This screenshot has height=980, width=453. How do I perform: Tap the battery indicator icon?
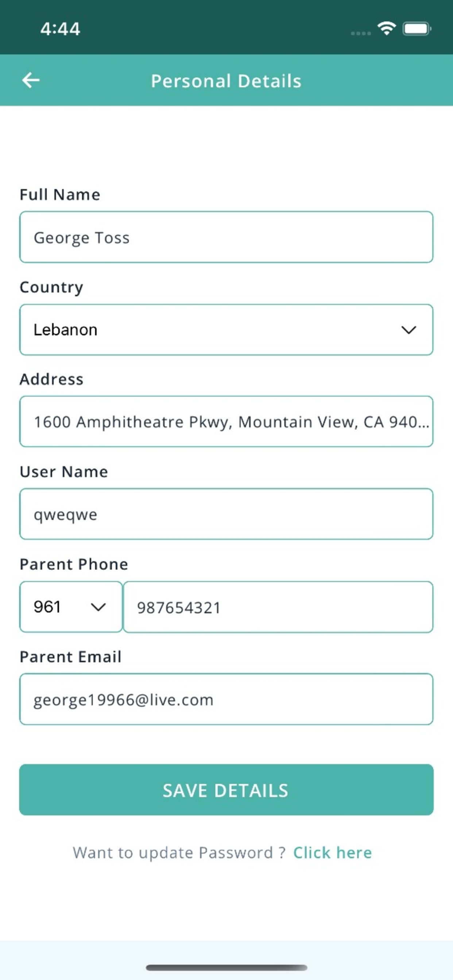(x=417, y=28)
